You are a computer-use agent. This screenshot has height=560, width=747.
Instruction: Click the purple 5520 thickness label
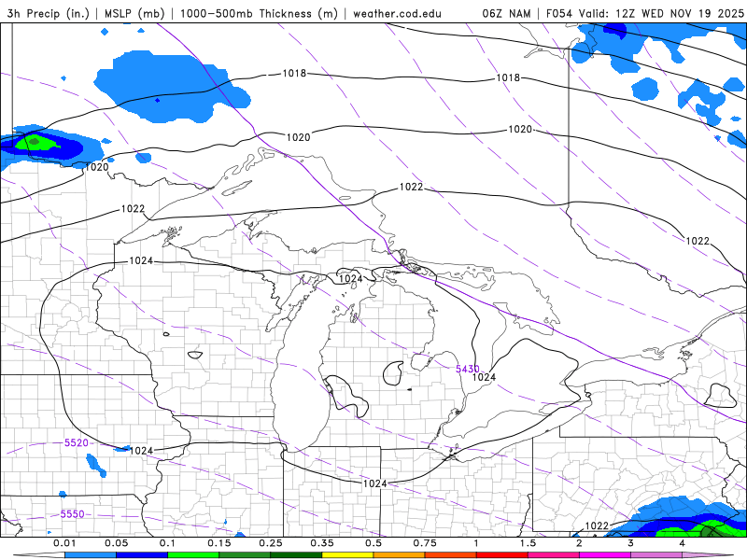[x=77, y=442]
